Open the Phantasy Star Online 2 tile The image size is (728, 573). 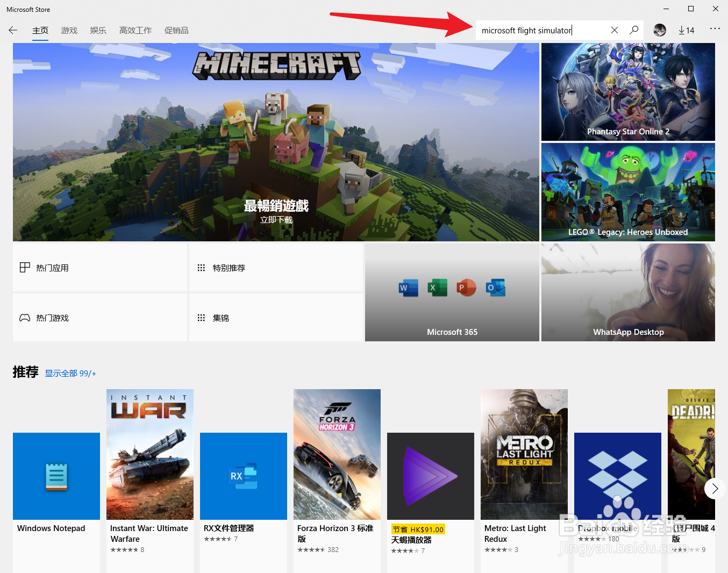[x=628, y=92]
